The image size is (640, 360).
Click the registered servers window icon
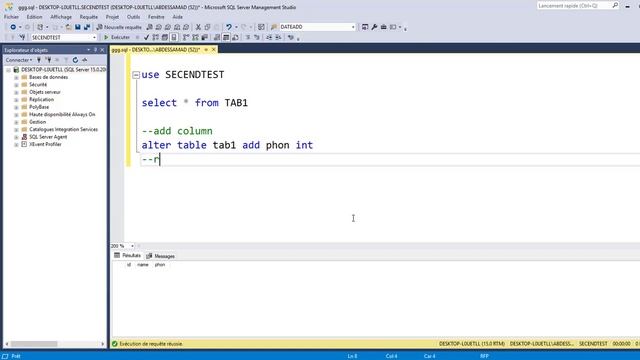(x=365, y=27)
